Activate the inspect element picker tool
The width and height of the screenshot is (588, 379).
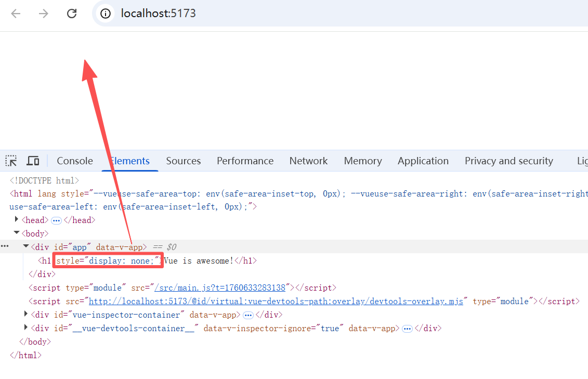pyautogui.click(x=11, y=161)
